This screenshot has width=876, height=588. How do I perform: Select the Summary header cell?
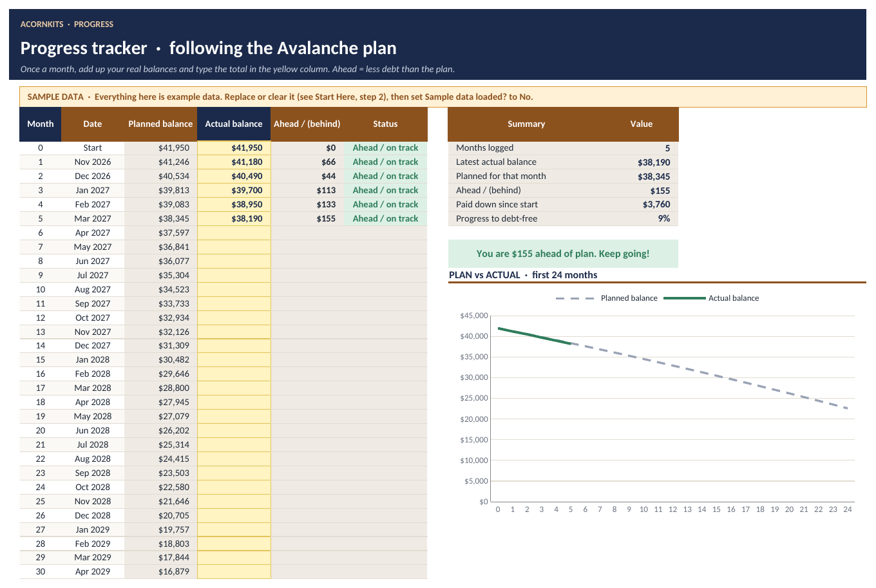pos(526,124)
